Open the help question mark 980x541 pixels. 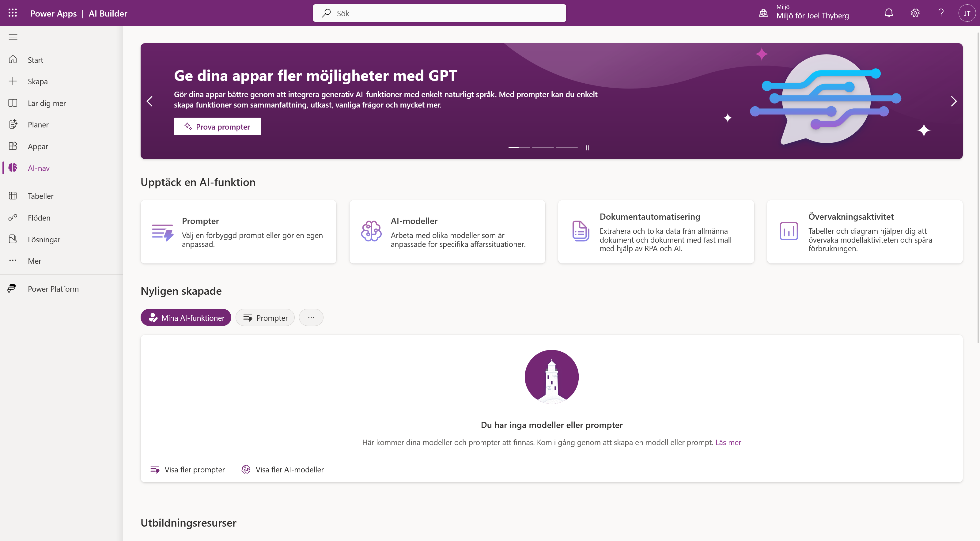pyautogui.click(x=941, y=13)
